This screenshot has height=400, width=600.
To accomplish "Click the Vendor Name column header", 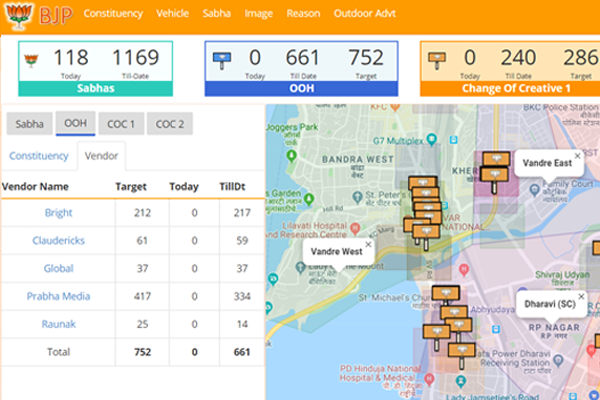I will point(35,187).
